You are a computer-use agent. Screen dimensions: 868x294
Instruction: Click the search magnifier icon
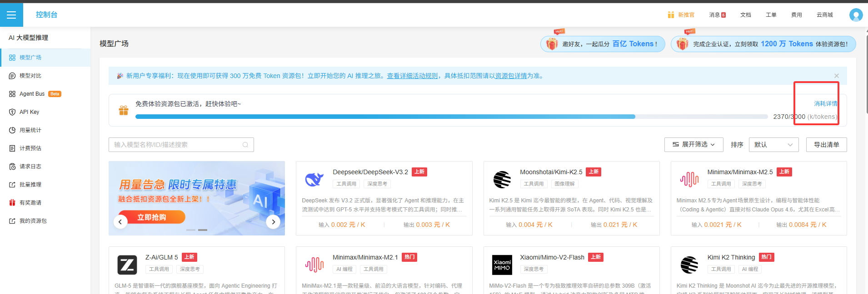click(x=245, y=145)
